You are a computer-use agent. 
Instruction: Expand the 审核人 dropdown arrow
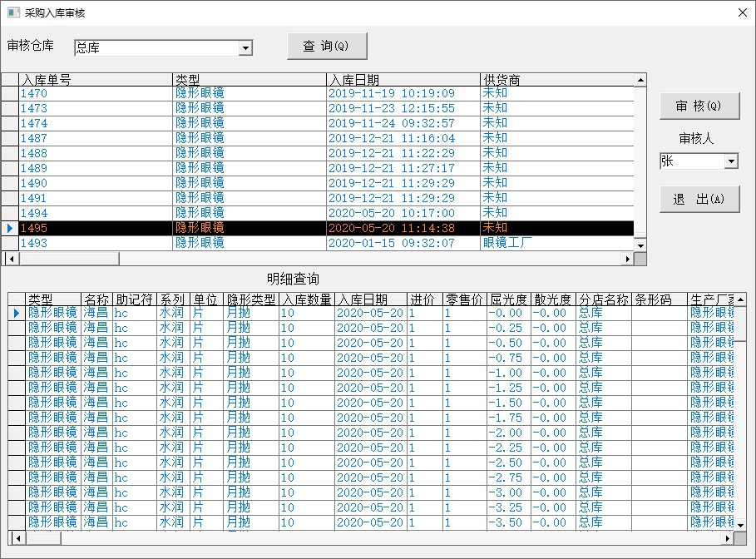pos(731,161)
